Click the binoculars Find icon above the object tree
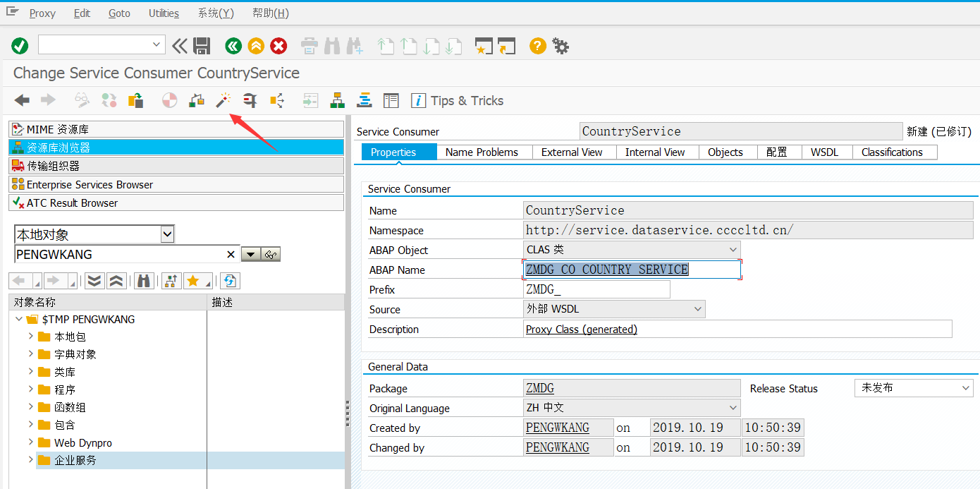This screenshot has width=980, height=489. click(144, 280)
